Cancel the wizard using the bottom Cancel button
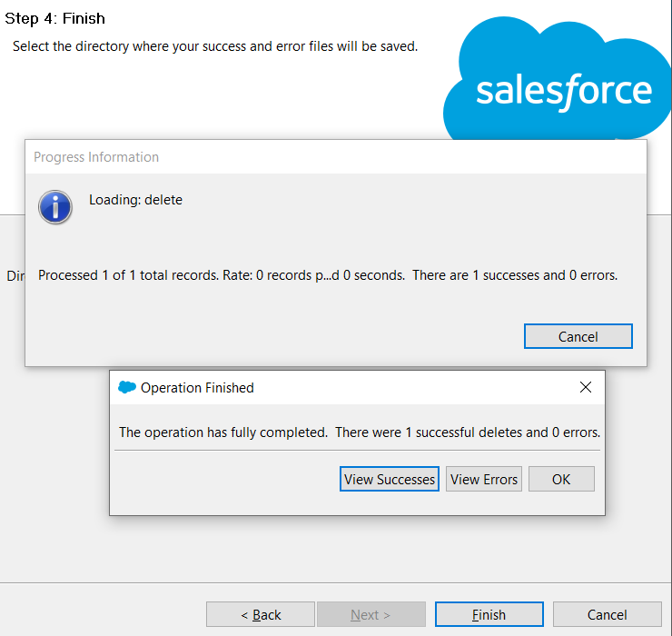Image resolution: width=672 pixels, height=636 pixels. [x=608, y=614]
